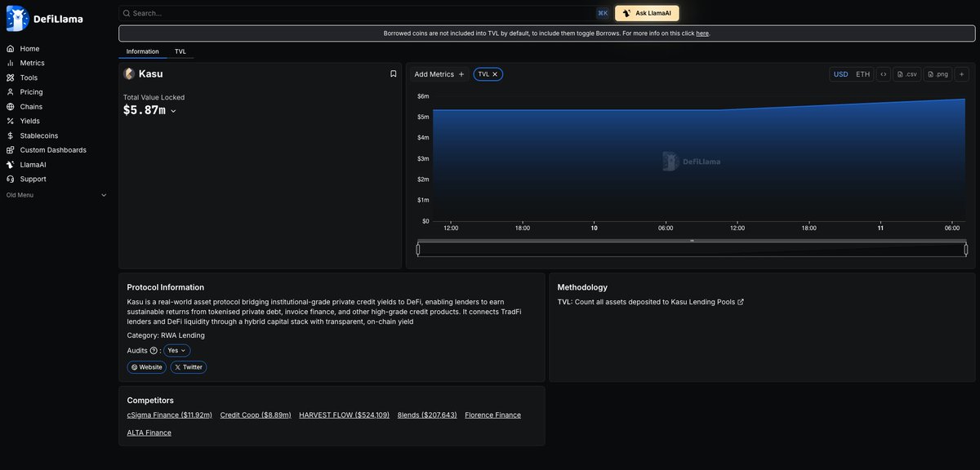Open competitor ALTA Finance
The image size is (980, 470).
149,433
